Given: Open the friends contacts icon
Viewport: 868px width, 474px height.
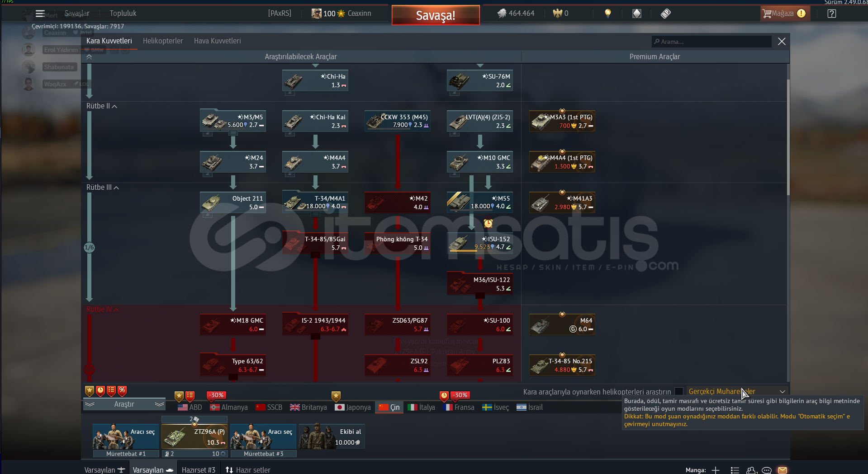Looking at the screenshot, I should click(x=751, y=470).
